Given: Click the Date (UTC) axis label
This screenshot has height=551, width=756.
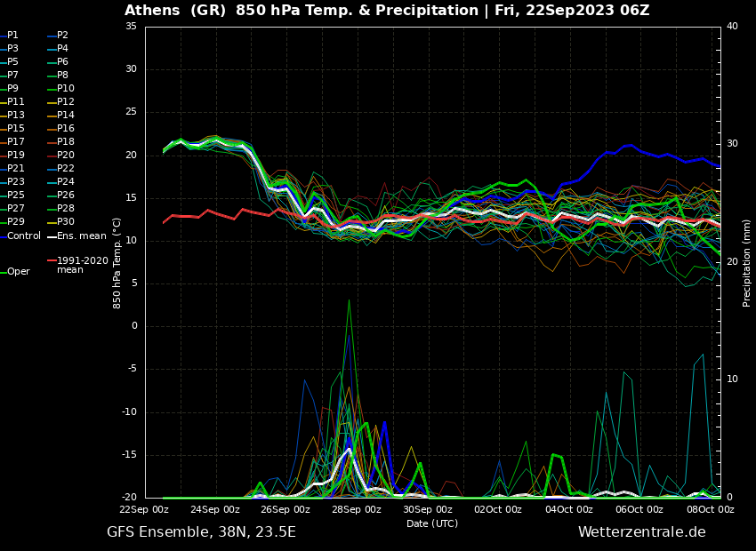Looking at the screenshot, I should (x=432, y=523).
